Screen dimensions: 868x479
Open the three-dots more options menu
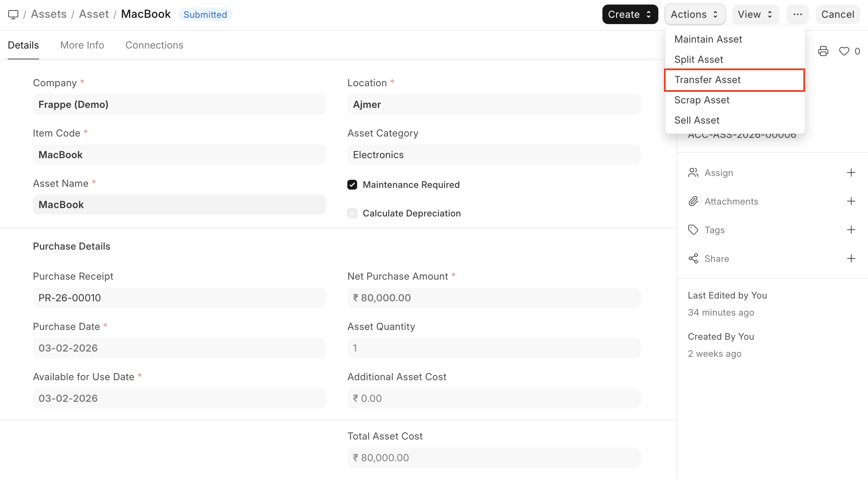[798, 14]
